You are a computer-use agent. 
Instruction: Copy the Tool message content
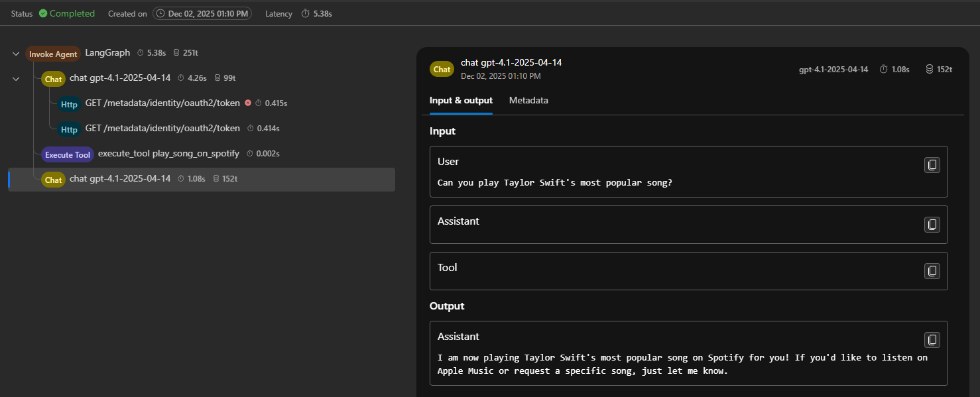pyautogui.click(x=932, y=270)
